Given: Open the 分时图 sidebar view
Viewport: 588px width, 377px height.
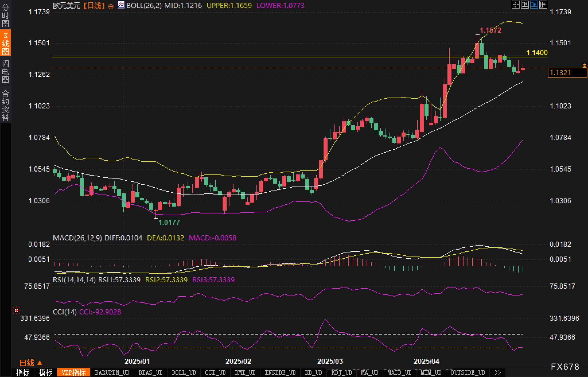Looking at the screenshot, I should 5,15.
